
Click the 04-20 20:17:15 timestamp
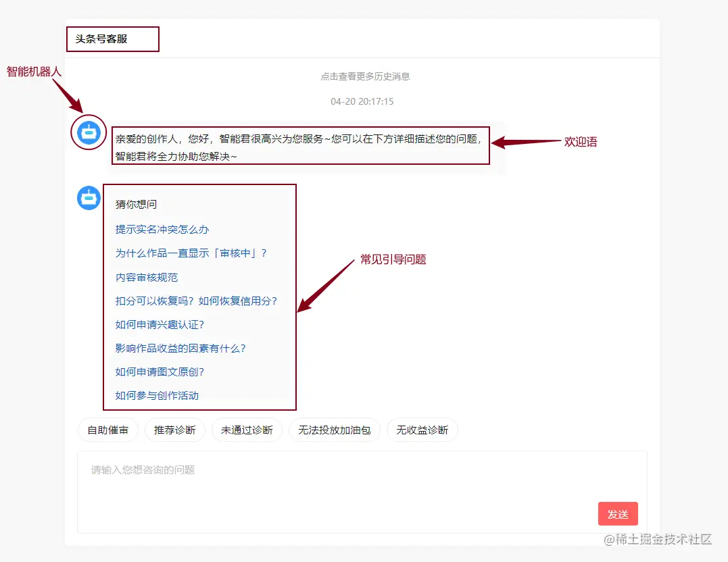[x=362, y=101]
